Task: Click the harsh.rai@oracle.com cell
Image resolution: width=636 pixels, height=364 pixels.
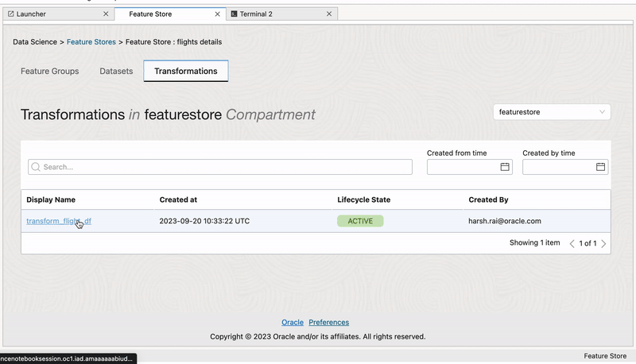Action: click(505, 221)
